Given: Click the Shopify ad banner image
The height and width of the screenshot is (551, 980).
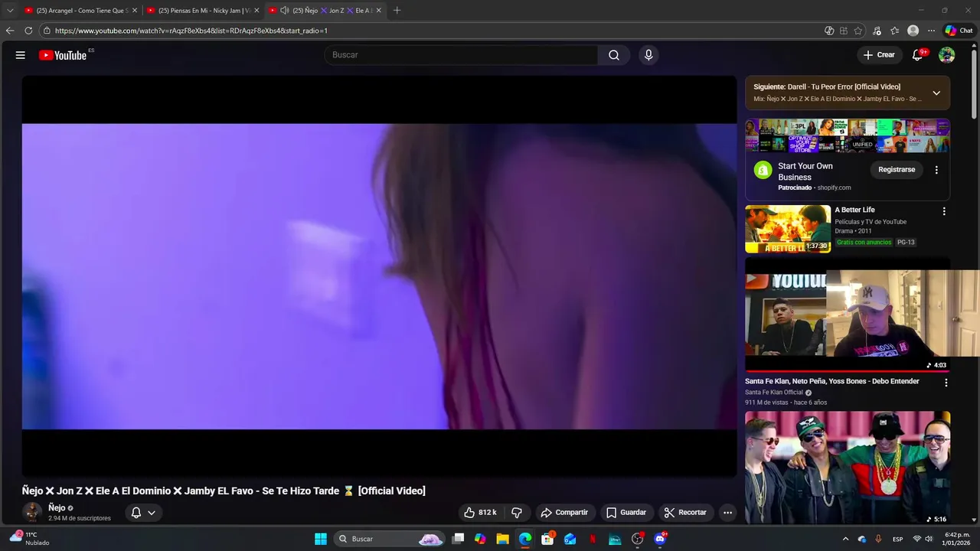Looking at the screenshot, I should click(848, 135).
